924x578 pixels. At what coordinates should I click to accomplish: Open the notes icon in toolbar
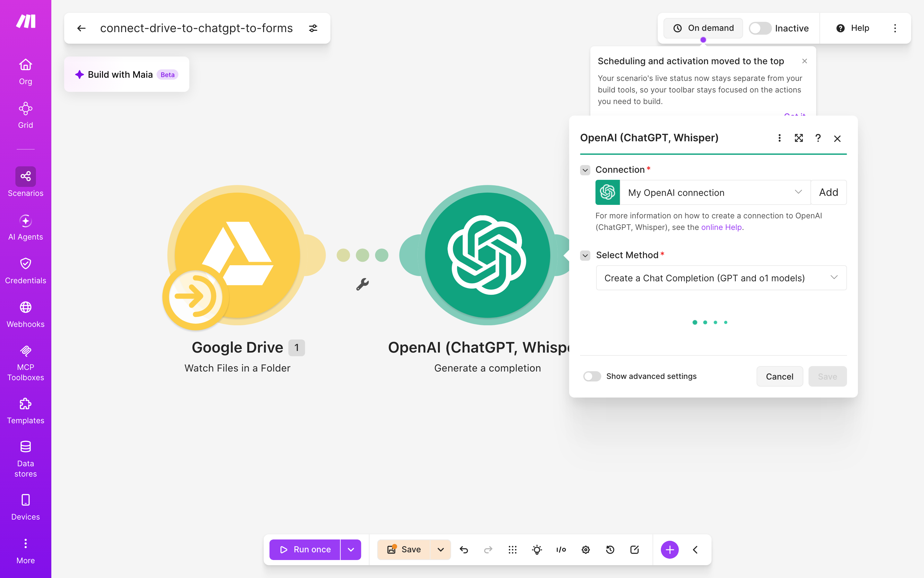[x=635, y=550]
